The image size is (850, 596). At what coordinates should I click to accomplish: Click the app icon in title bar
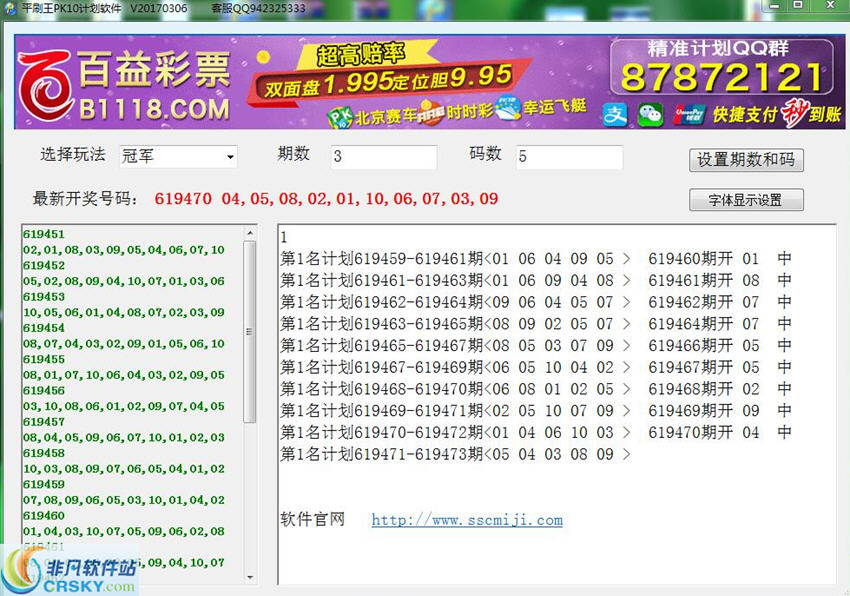pyautogui.click(x=9, y=9)
